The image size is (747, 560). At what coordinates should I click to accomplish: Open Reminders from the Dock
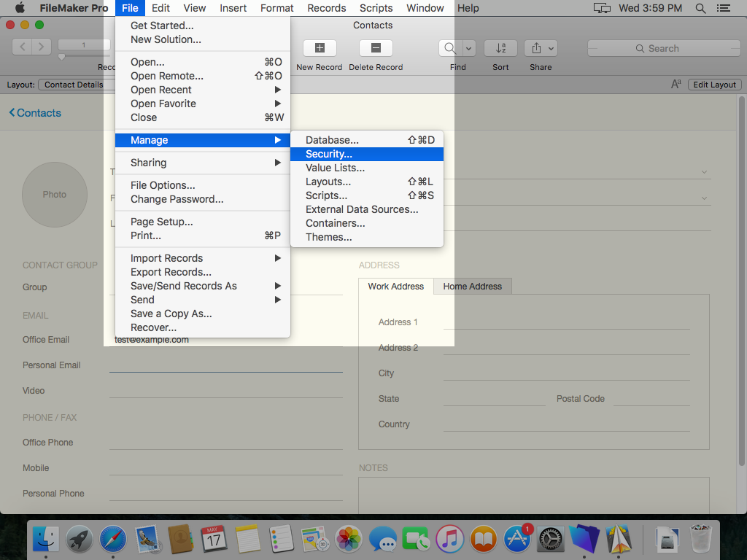pyautogui.click(x=281, y=540)
